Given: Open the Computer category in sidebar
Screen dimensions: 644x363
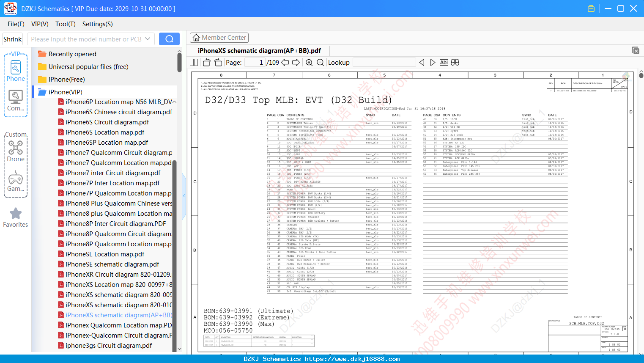Looking at the screenshot, I should click(x=16, y=101).
